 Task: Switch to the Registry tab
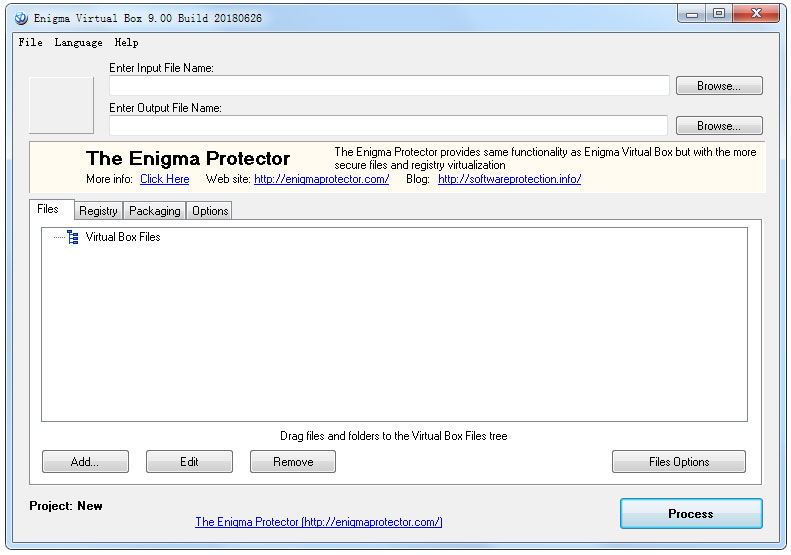(98, 211)
